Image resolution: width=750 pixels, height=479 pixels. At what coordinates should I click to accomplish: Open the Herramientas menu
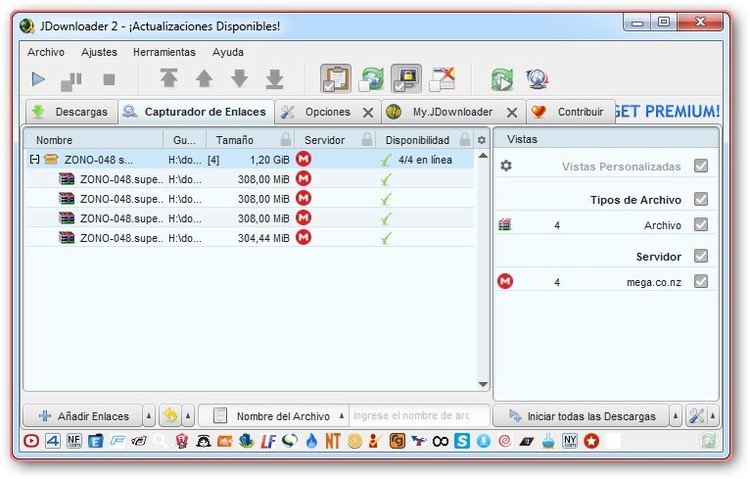click(165, 52)
